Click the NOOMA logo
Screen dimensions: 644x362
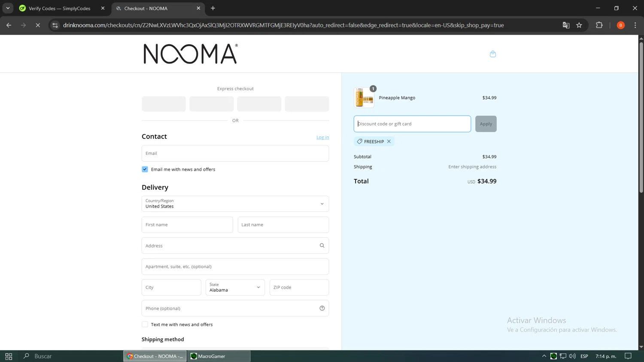tap(191, 54)
